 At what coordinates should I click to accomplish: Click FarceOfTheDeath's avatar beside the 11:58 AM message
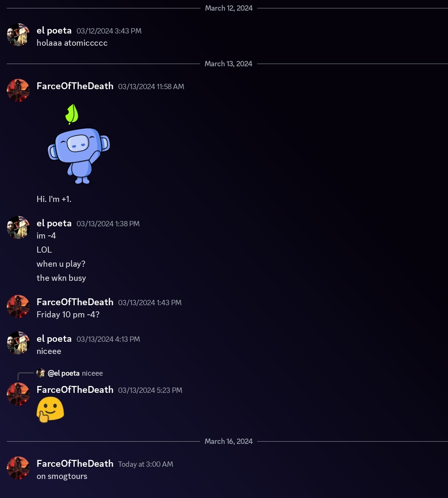tap(18, 90)
